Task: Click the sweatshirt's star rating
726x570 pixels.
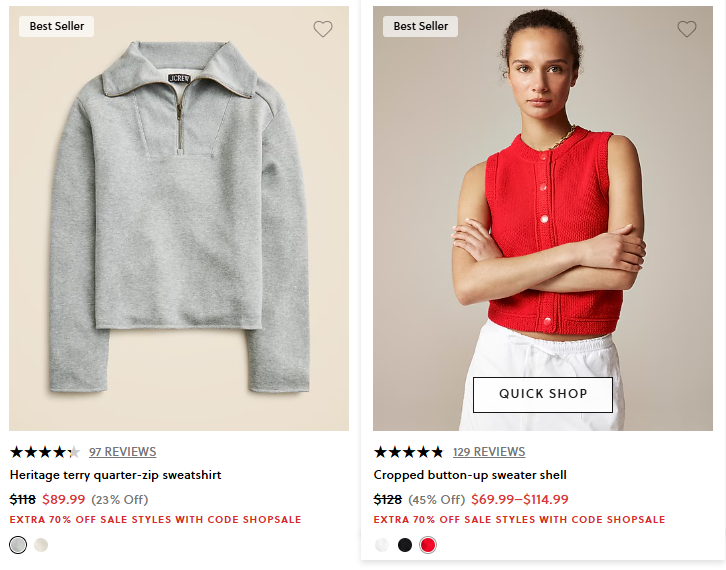Action: 44,452
